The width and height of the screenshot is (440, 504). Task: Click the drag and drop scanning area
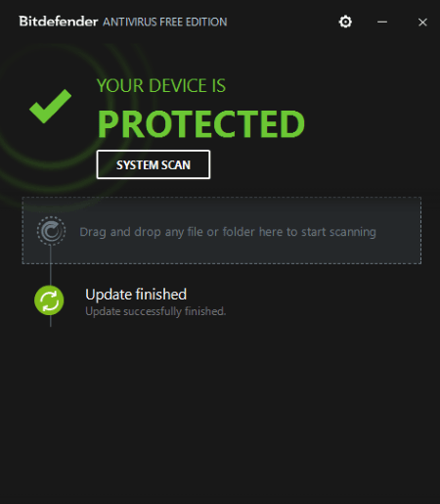(x=222, y=230)
